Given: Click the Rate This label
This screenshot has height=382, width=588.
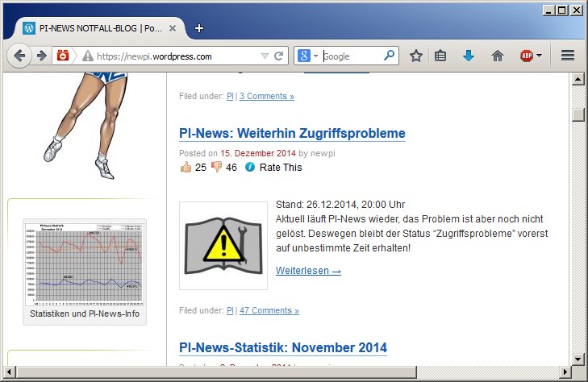Looking at the screenshot, I should tap(281, 168).
